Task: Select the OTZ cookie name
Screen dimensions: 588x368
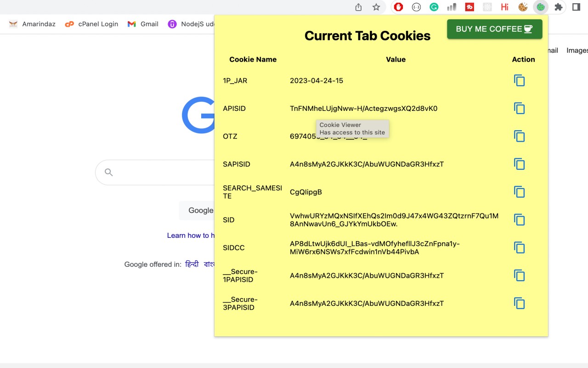Action: click(230, 136)
